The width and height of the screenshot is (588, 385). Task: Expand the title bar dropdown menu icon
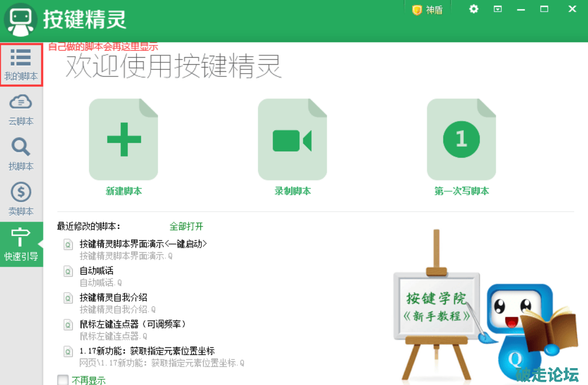497,9
